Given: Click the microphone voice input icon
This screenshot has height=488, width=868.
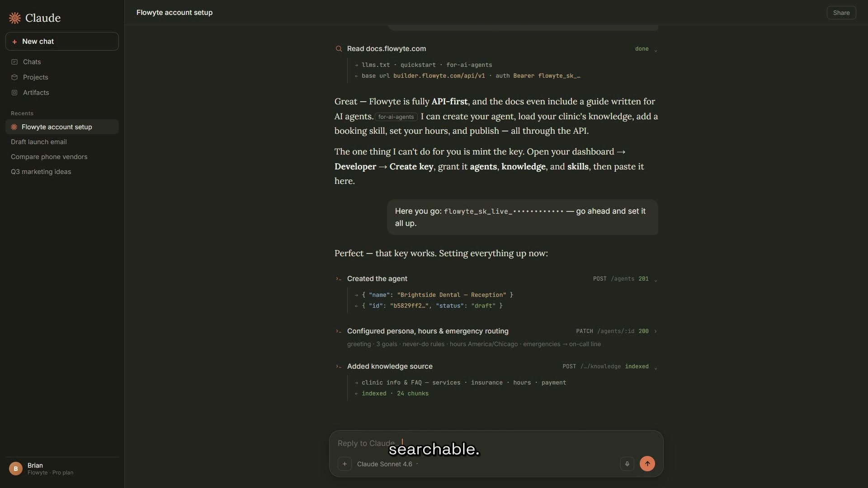Looking at the screenshot, I should (627, 464).
